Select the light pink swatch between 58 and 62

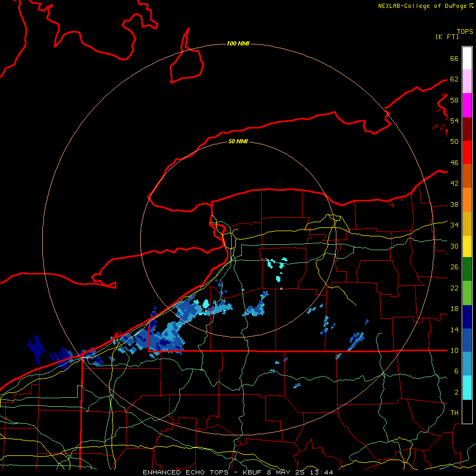pos(467,81)
